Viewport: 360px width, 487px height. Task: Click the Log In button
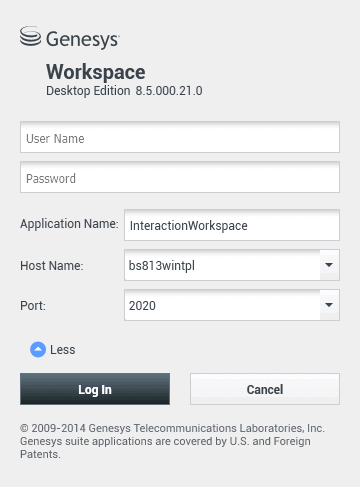(x=95, y=389)
